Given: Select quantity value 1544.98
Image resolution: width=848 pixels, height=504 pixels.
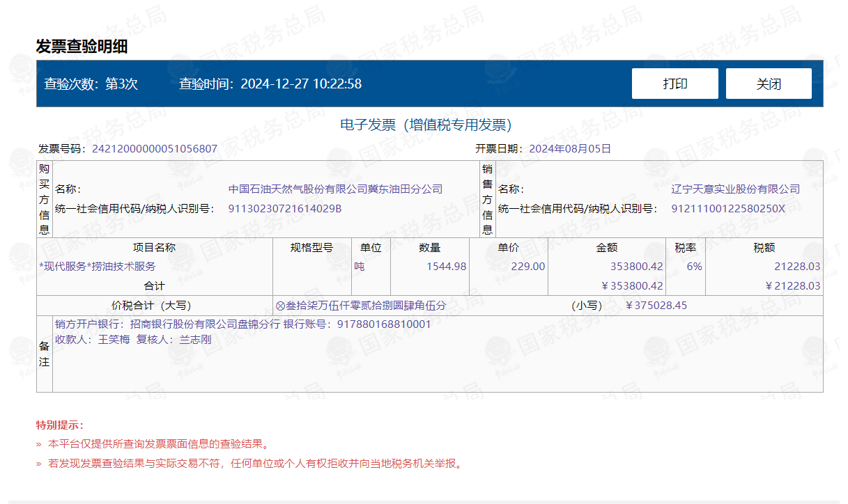Looking at the screenshot, I should tap(447, 266).
